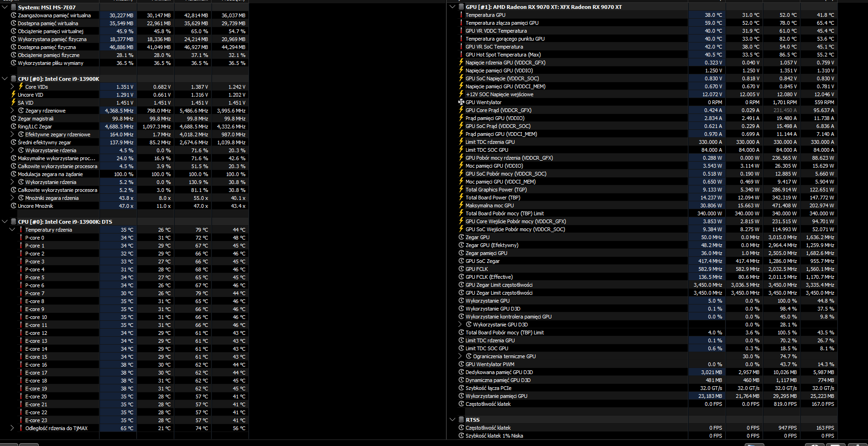Viewport: 868px width, 446px height.
Task: Select the Dedykowana pamięć GPU D3D row
Action: [642, 372]
